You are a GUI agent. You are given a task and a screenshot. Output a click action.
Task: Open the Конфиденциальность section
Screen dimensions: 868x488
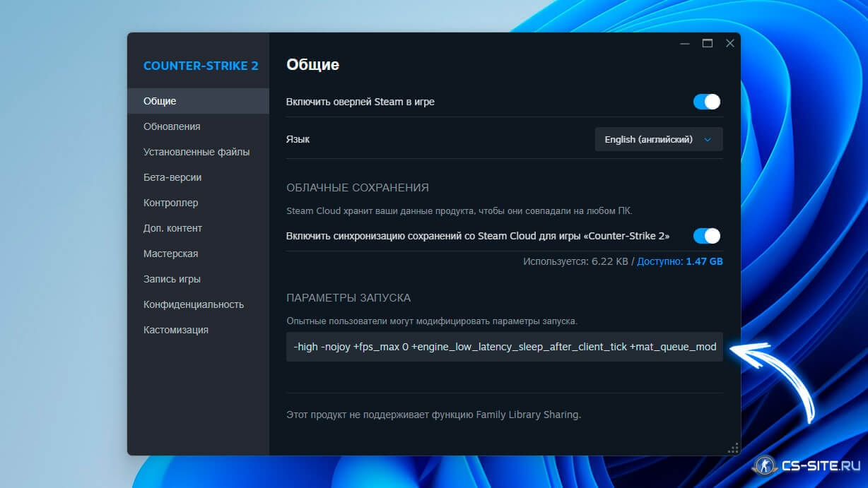click(199, 304)
